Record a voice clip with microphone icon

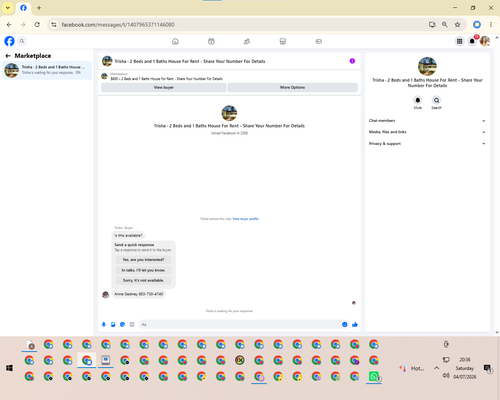(104, 324)
